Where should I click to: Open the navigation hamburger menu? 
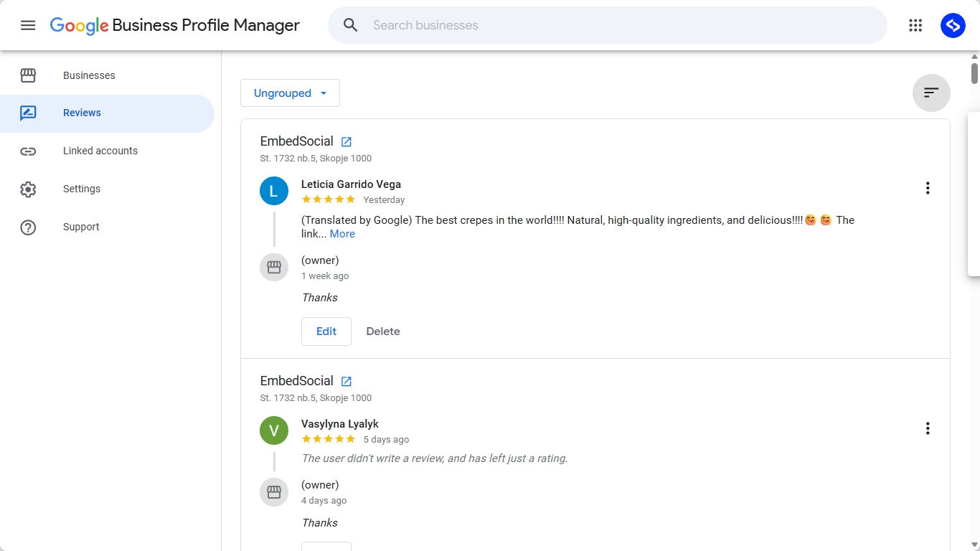pyautogui.click(x=28, y=25)
